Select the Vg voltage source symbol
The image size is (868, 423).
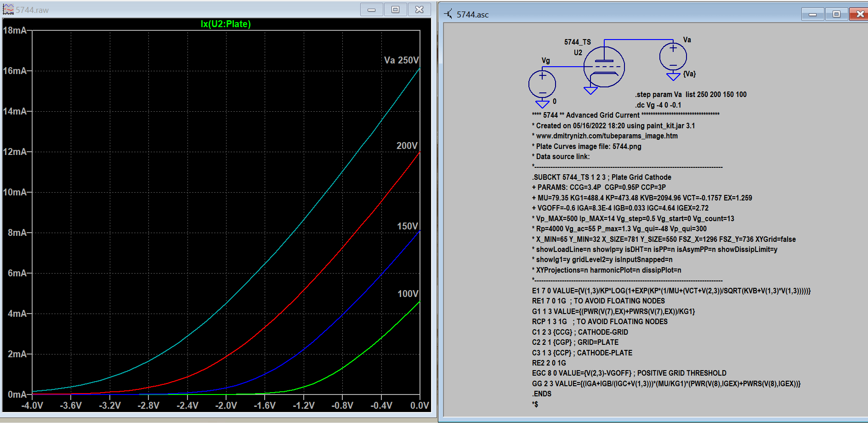(x=542, y=85)
